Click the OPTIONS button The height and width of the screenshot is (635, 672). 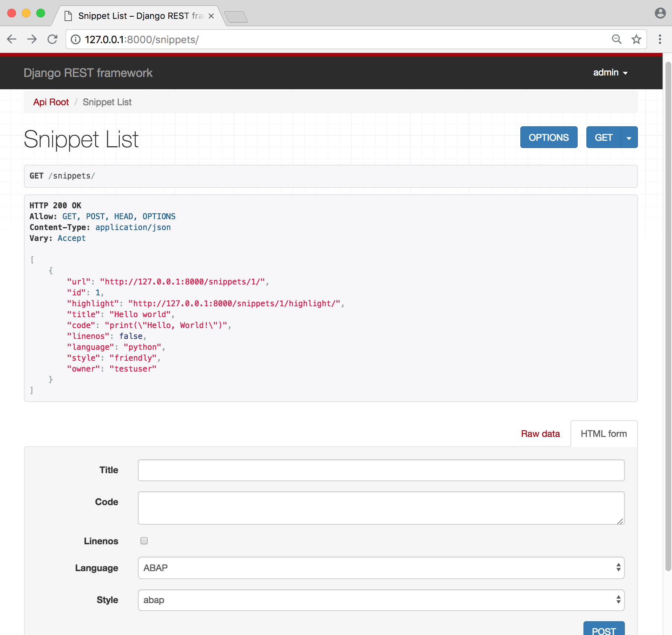coord(549,138)
